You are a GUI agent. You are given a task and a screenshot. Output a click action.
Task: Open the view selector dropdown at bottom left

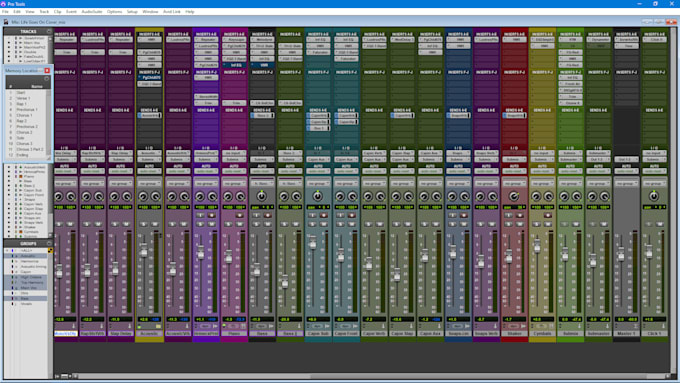coord(69,376)
